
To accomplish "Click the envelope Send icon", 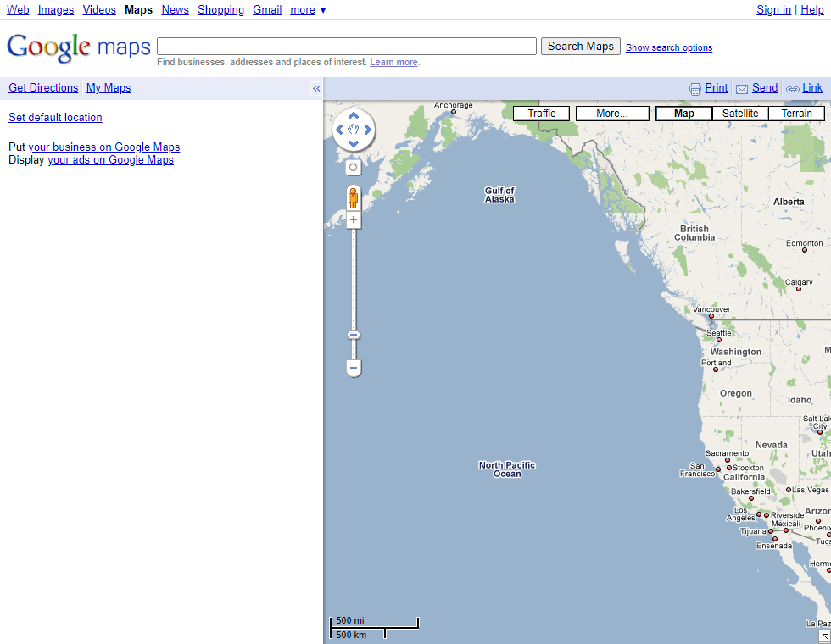I will [742, 89].
